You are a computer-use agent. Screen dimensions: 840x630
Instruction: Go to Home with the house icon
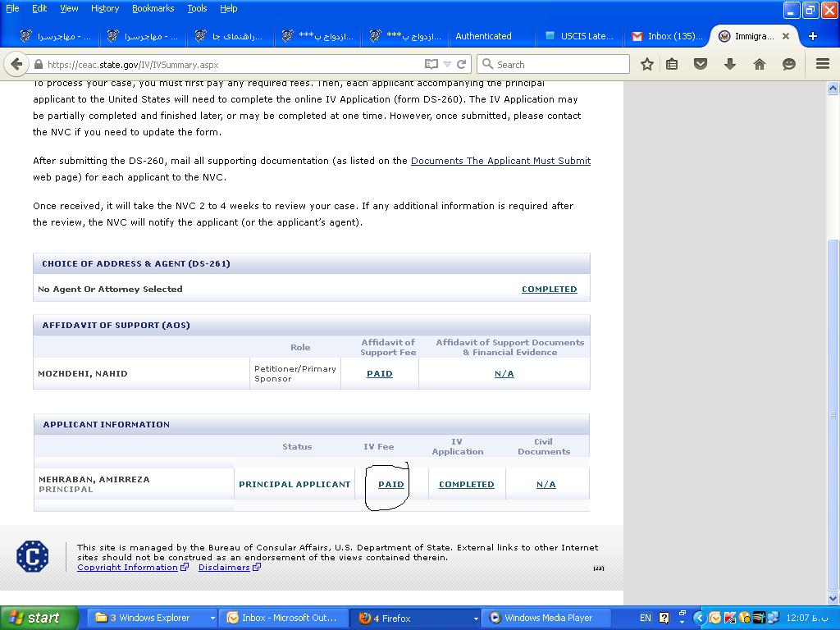coord(760,64)
